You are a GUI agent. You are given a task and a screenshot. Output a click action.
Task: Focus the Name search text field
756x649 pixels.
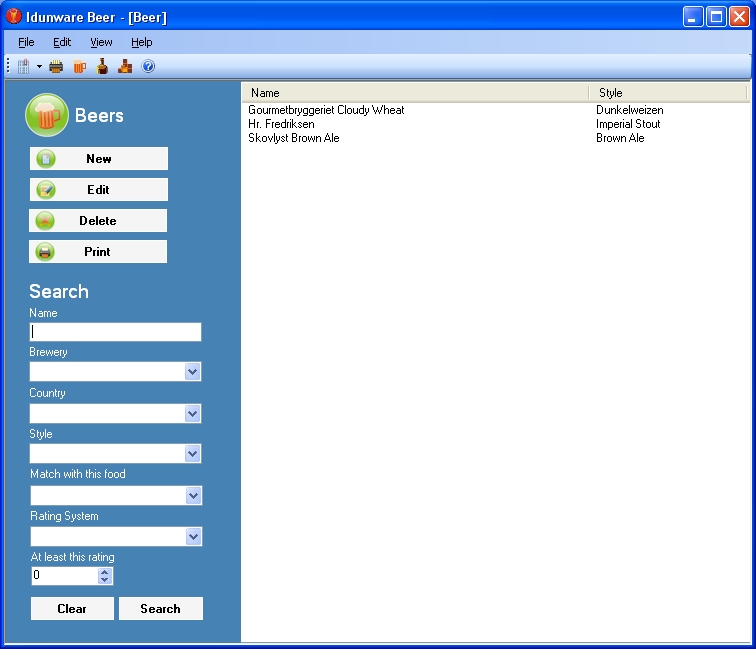pos(115,332)
